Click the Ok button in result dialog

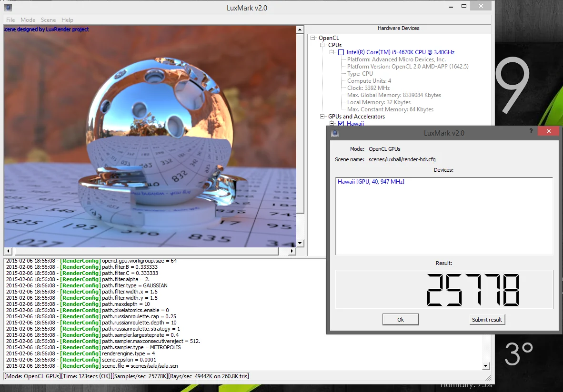(x=401, y=320)
